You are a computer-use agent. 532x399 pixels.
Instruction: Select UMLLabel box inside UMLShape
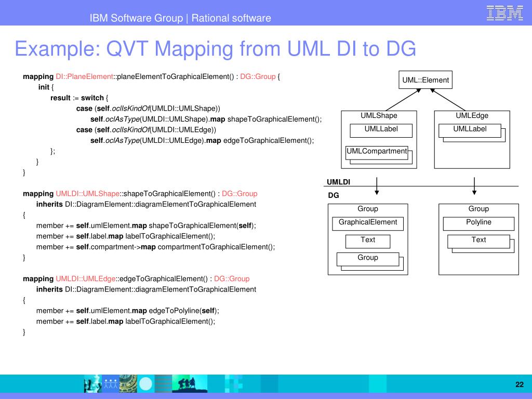point(381,130)
